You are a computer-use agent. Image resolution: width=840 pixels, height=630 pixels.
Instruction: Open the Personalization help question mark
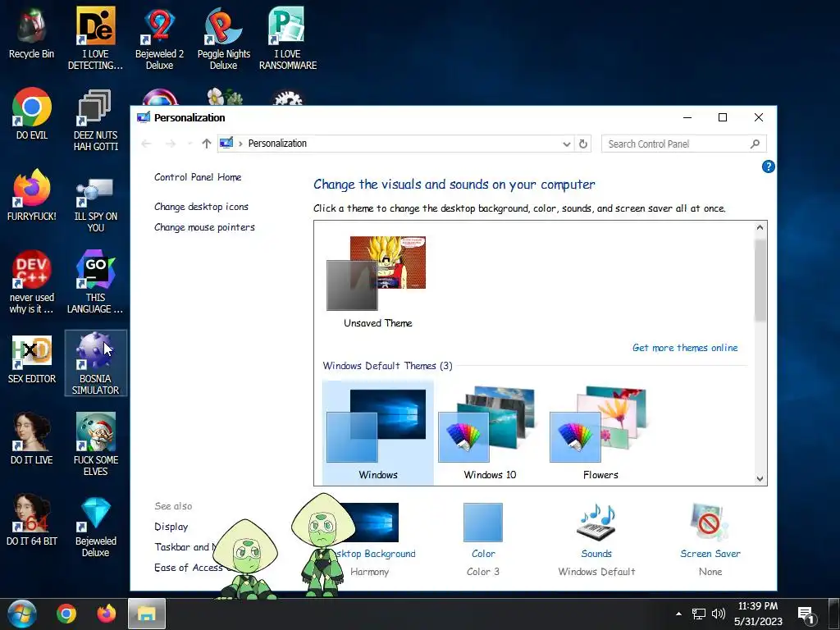tap(768, 167)
